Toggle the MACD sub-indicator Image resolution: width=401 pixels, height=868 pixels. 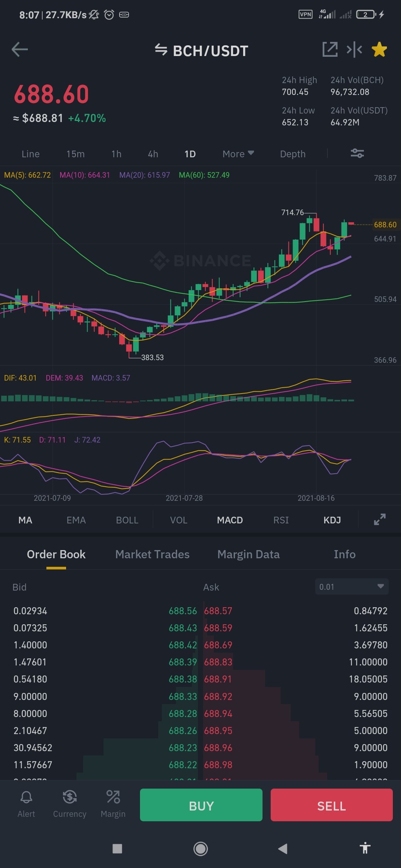tap(230, 520)
